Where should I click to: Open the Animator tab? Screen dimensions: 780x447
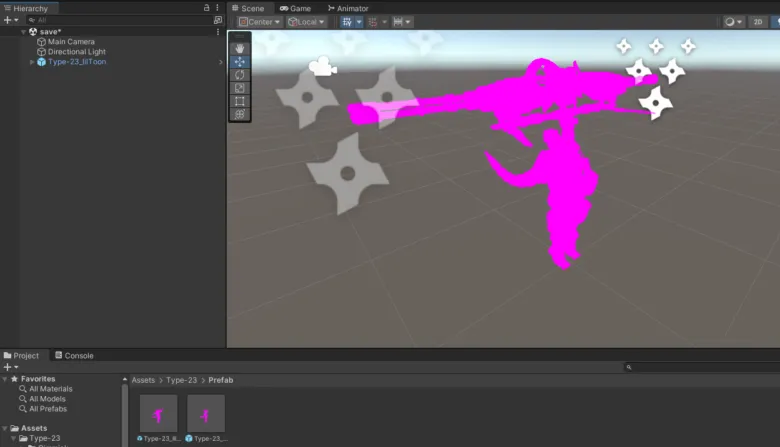pyautogui.click(x=347, y=8)
